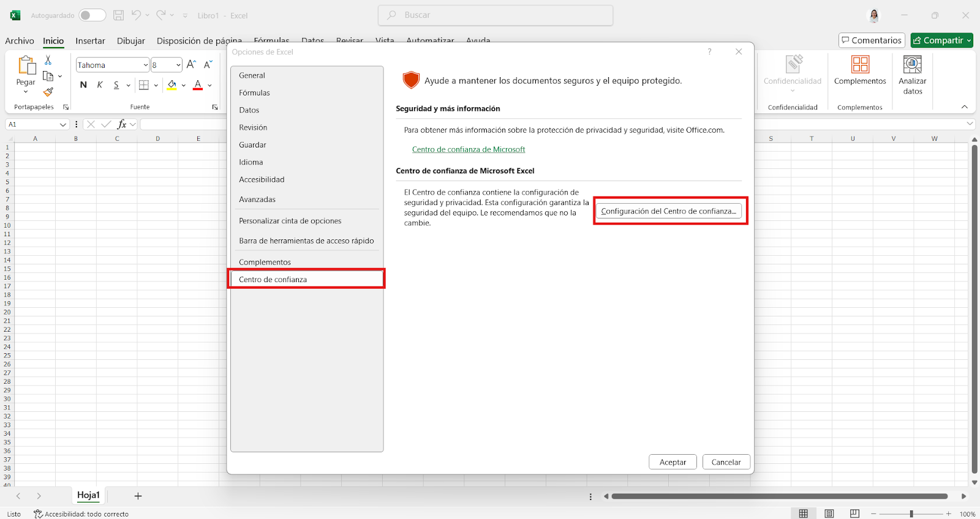Click the Save disk icon in title bar
980x519 pixels.
[119, 15]
